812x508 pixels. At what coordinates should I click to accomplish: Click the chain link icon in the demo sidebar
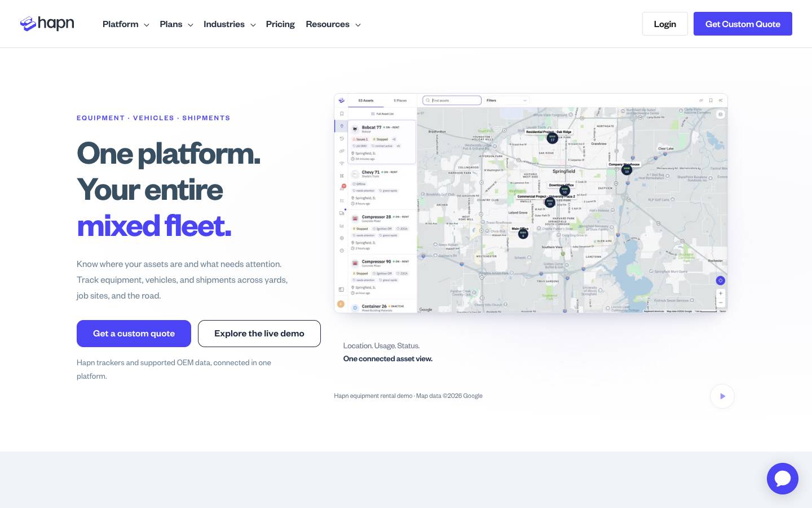342,151
